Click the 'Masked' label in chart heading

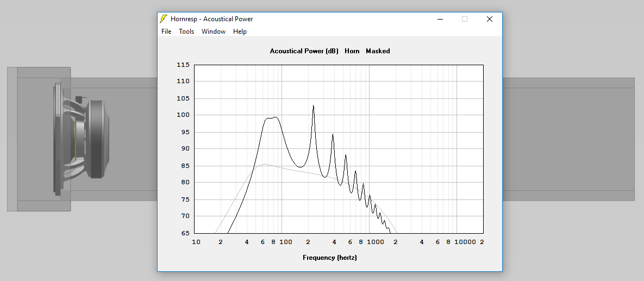(378, 51)
